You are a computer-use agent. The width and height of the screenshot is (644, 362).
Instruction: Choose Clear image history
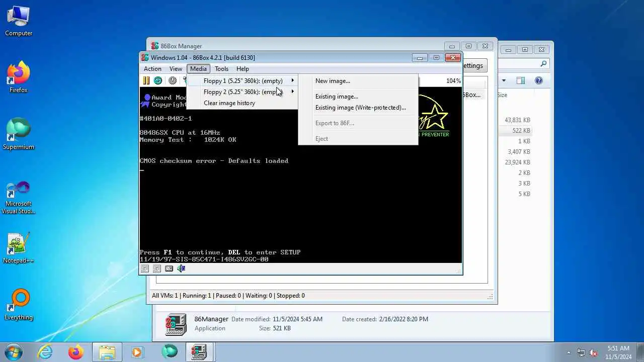[243, 103]
